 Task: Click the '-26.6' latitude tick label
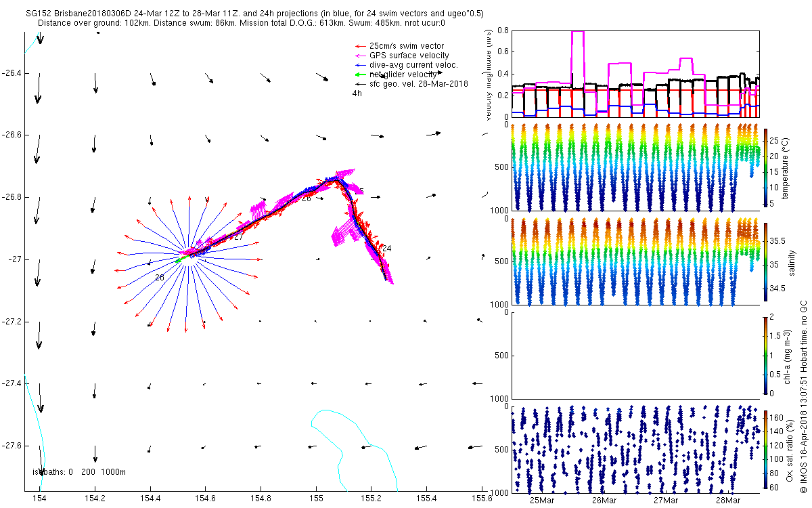pyautogui.click(x=12, y=135)
